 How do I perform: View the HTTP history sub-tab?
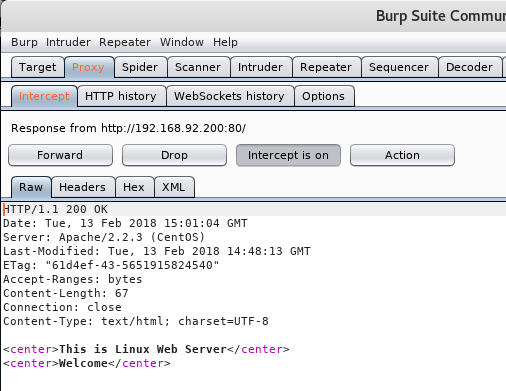coord(121,96)
